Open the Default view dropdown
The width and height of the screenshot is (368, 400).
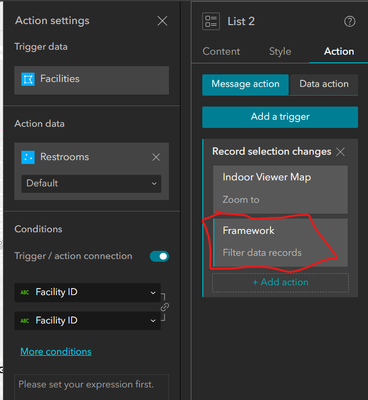coord(91,183)
